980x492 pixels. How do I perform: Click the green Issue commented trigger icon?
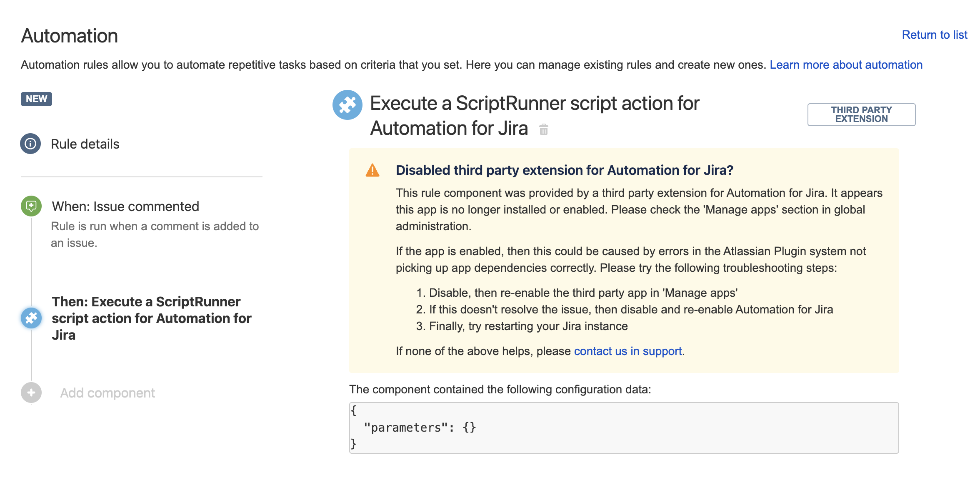click(x=31, y=206)
